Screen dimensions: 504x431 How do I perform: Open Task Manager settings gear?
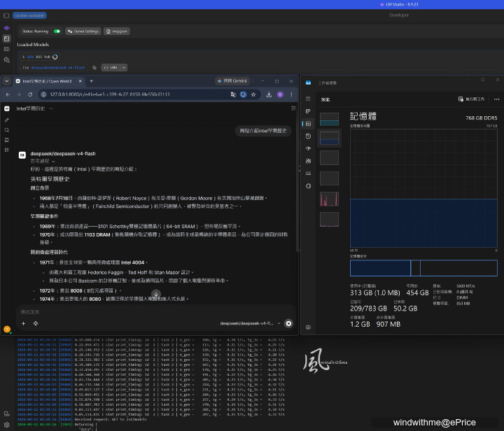coord(308,327)
